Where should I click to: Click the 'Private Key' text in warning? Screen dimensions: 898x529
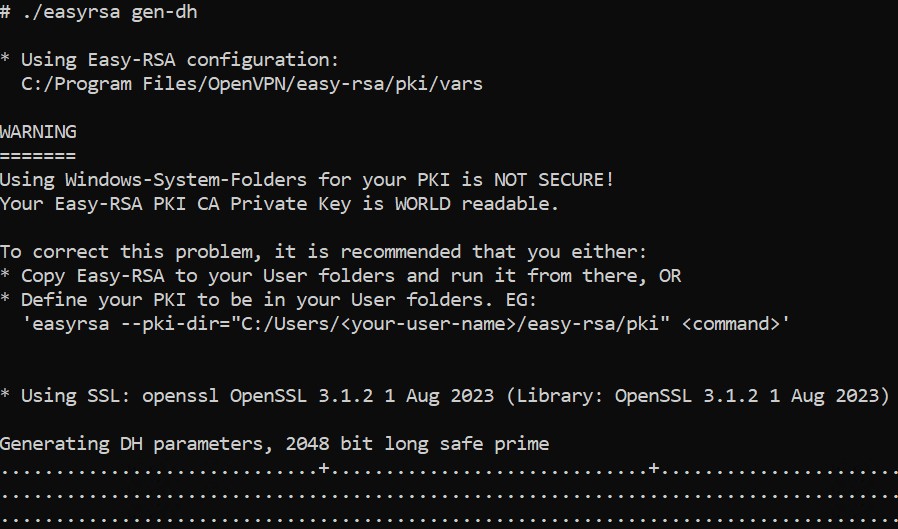(290, 204)
